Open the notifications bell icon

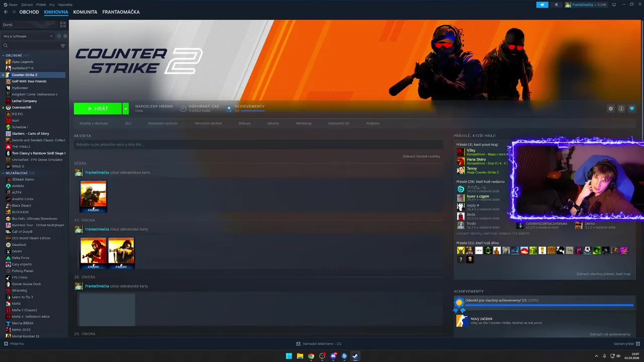(556, 5)
